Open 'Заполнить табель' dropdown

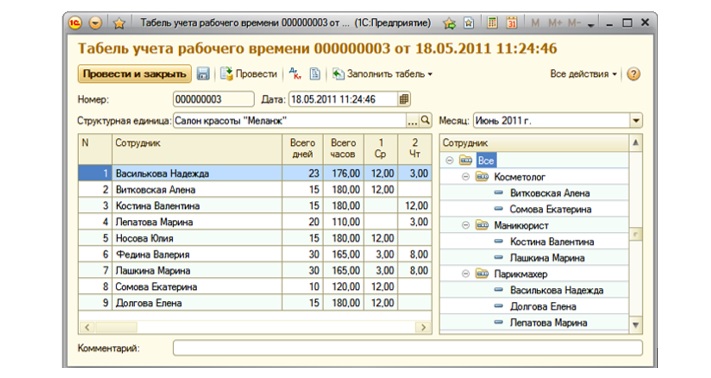(x=382, y=74)
